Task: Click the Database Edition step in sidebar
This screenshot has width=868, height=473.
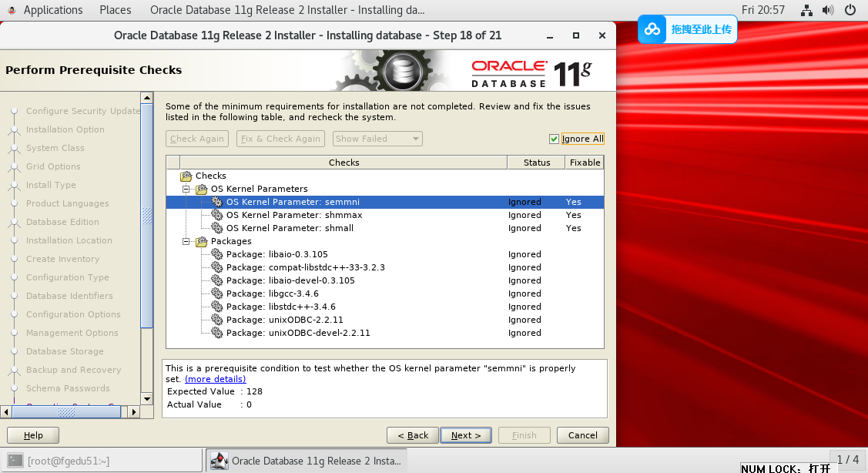Action: (x=62, y=222)
